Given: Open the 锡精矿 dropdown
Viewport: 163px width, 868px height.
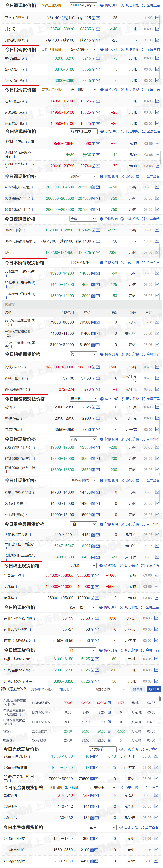Looking at the screenshot, I should click(x=84, y=176).
